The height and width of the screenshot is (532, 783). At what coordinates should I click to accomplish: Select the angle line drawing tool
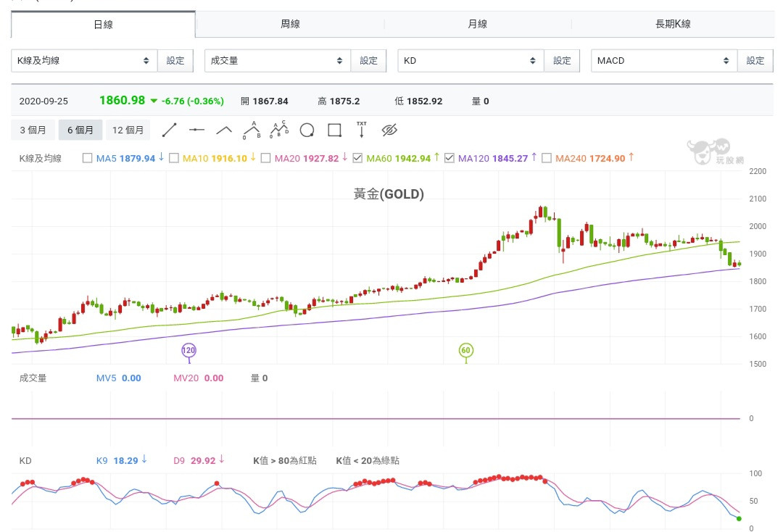[x=224, y=130]
